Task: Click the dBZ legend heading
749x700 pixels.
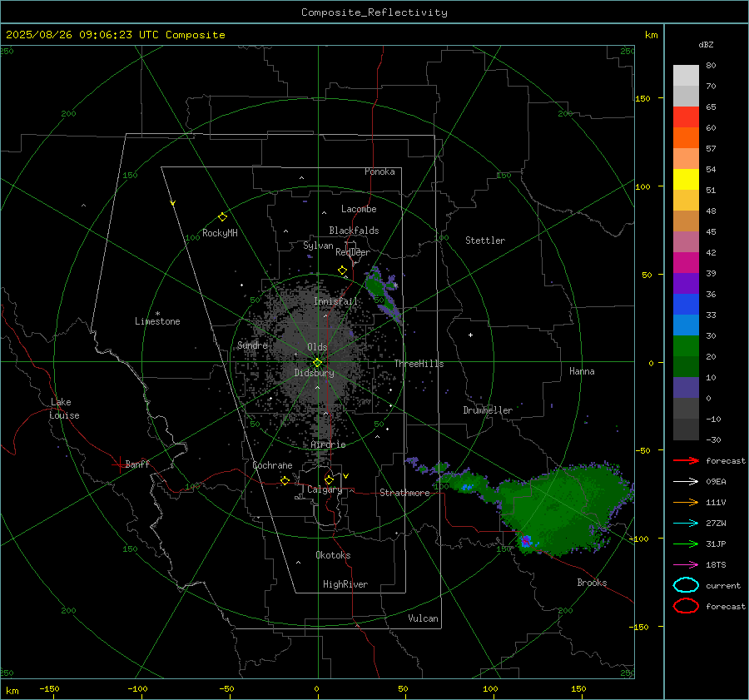Action: click(x=706, y=45)
